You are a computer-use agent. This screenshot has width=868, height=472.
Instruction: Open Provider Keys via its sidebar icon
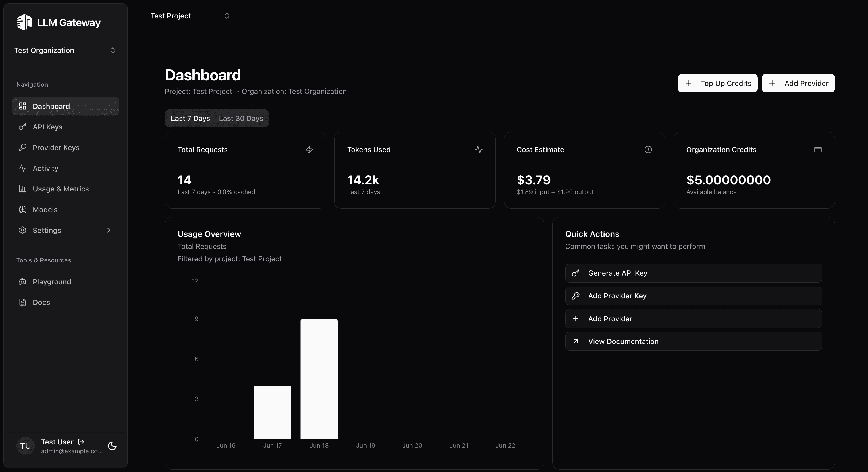pos(23,148)
